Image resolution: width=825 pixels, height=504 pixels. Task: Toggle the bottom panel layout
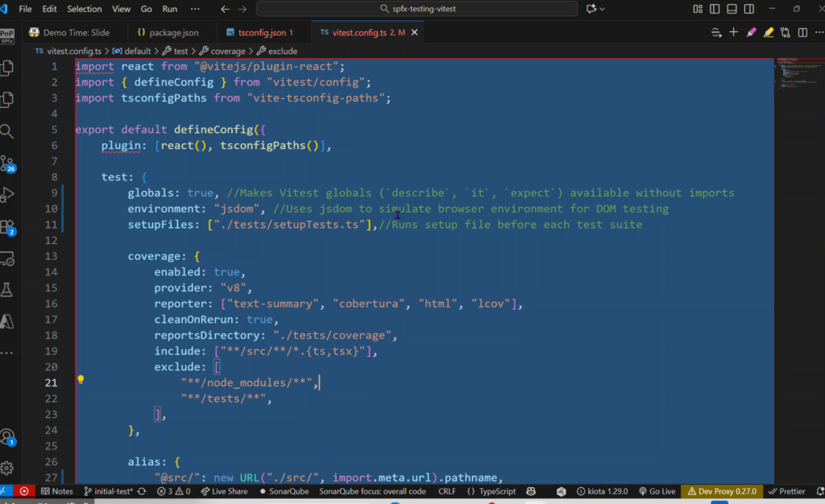733,9
